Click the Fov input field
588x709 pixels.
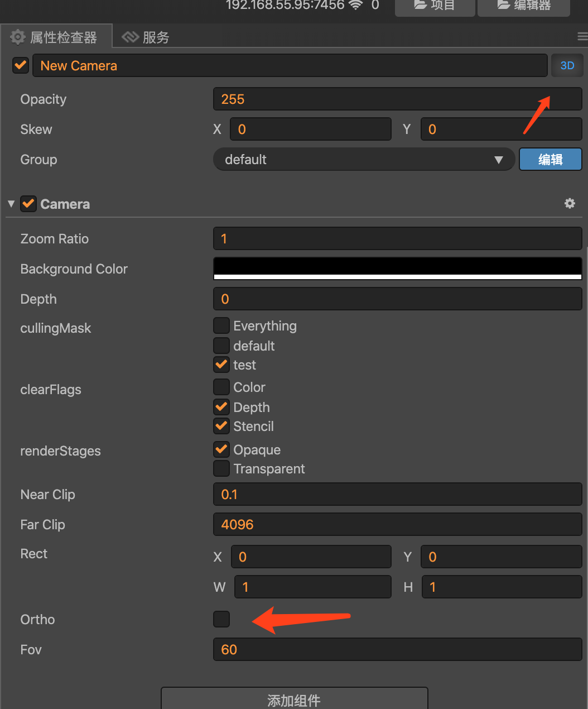pos(397,649)
